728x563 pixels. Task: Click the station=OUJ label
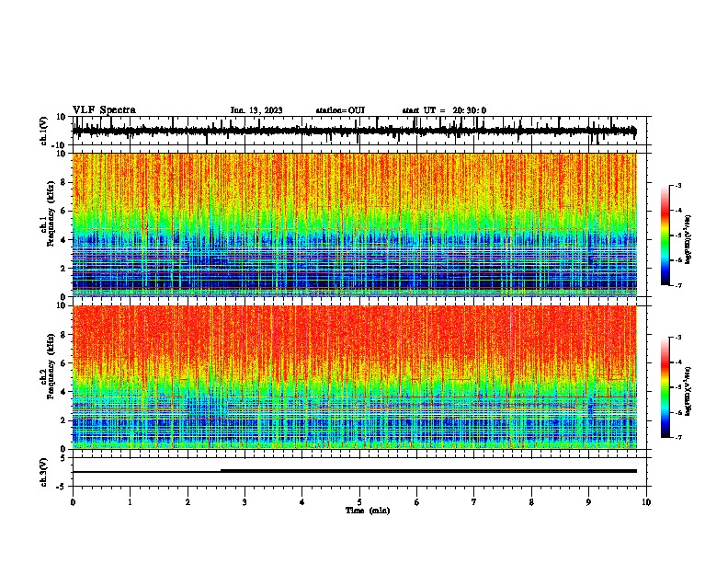pyautogui.click(x=340, y=110)
